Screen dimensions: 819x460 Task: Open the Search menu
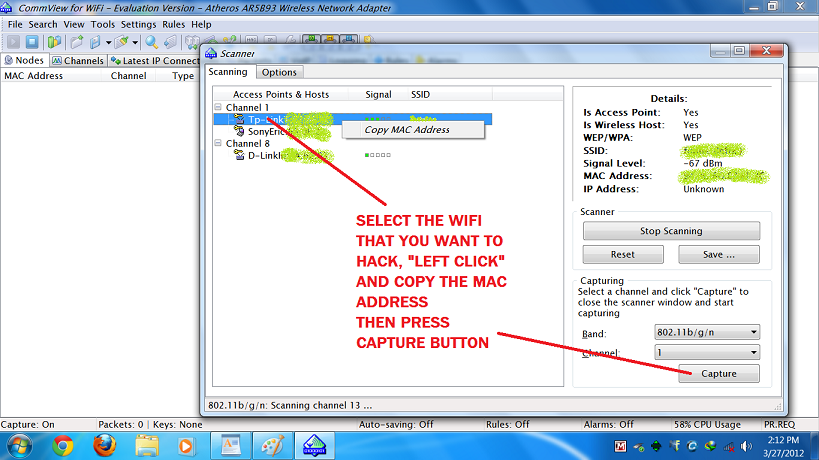[x=43, y=25]
